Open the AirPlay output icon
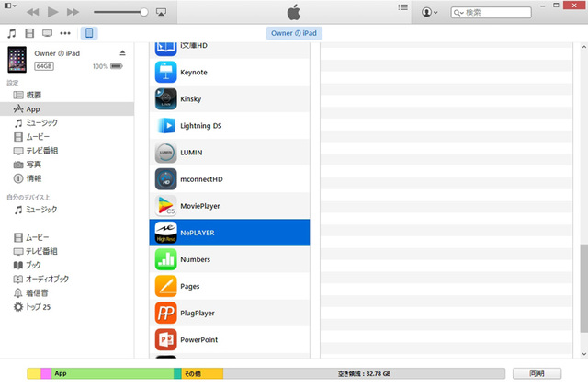This screenshot has width=588, height=388. click(162, 13)
